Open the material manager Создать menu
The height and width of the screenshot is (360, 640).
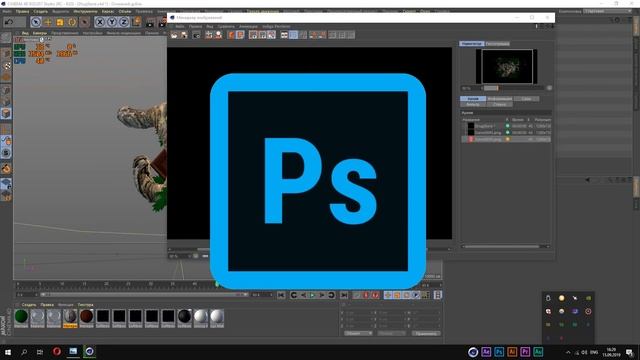[x=29, y=305]
